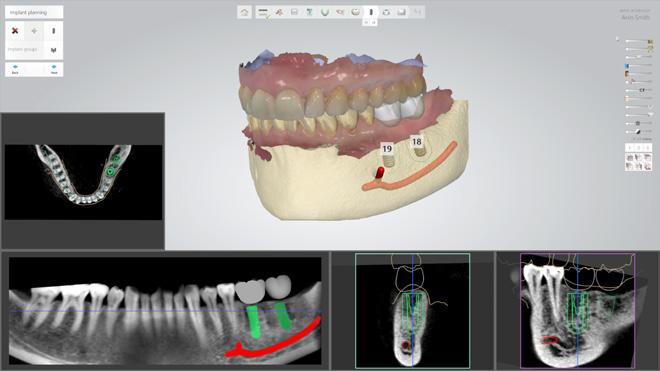The height and width of the screenshot is (371, 660).
Task: Adjust the blue scan layer transparency slider
Action: point(639,66)
